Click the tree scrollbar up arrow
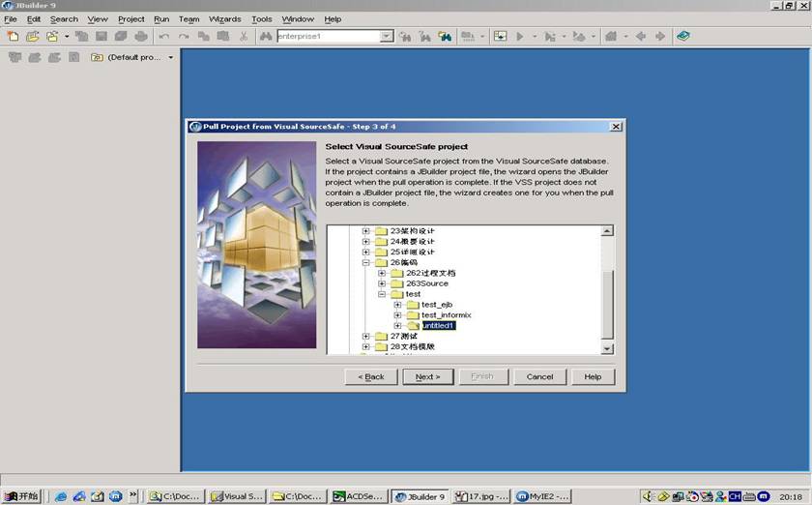The height and width of the screenshot is (505, 812). (x=607, y=230)
